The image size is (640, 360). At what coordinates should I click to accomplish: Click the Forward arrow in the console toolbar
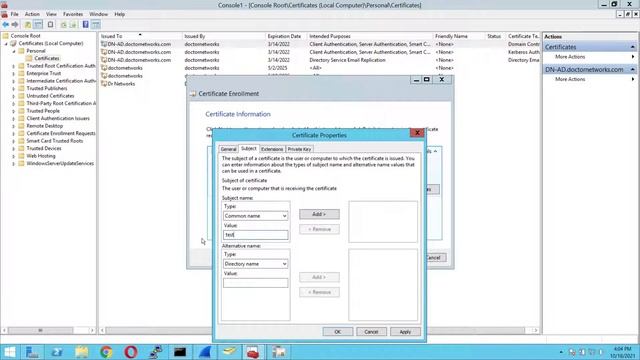[15, 24]
